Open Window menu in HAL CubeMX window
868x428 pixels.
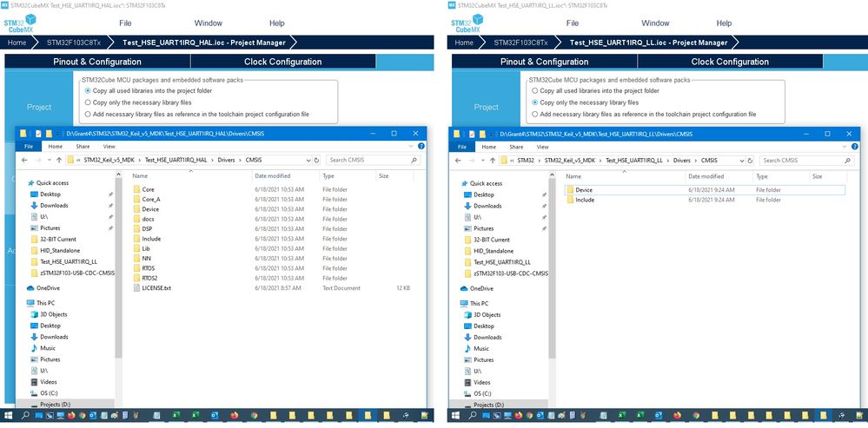[209, 23]
